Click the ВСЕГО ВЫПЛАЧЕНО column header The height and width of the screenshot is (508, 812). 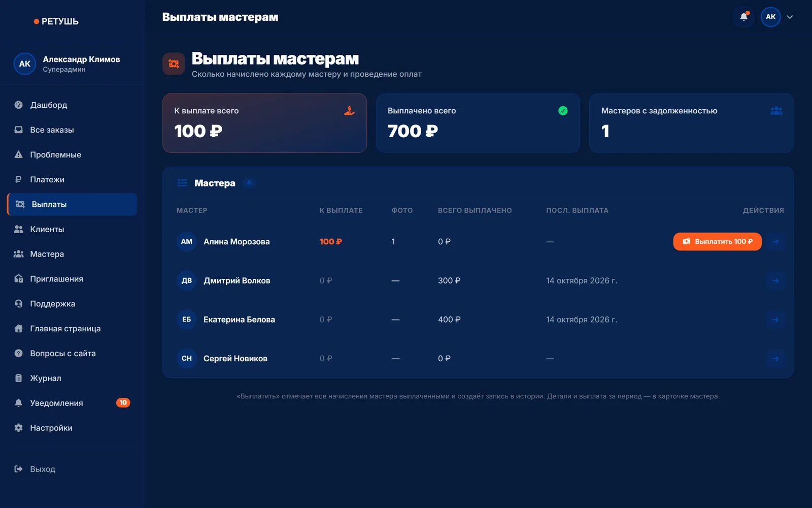coord(475,210)
